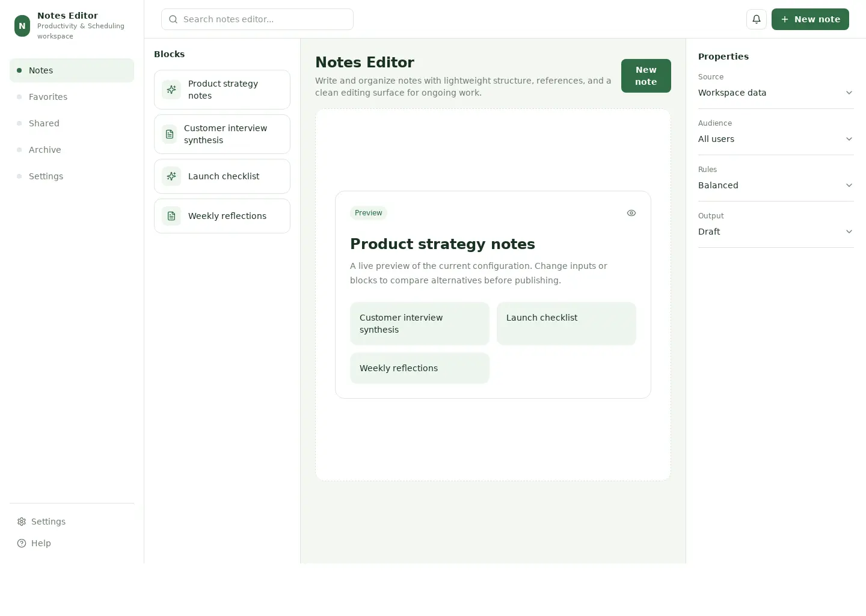Open the Rules dropdown set to Balanced
This screenshot has width=866, height=616.
[x=776, y=185]
